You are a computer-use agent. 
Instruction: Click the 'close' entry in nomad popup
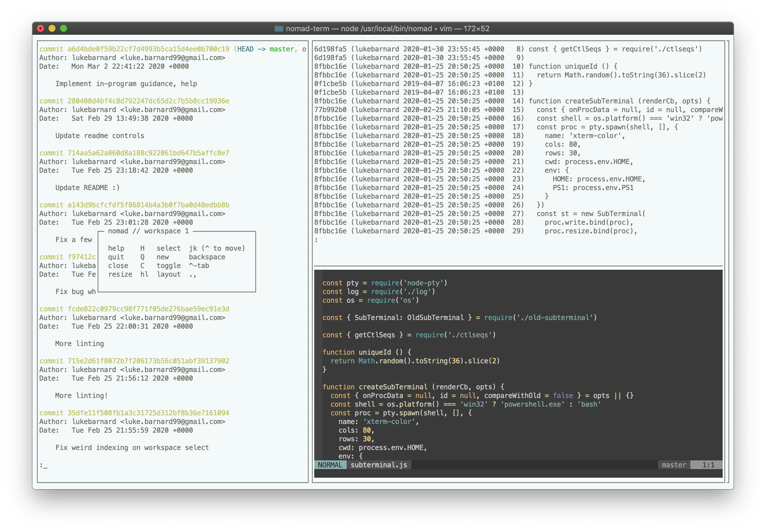coord(118,266)
